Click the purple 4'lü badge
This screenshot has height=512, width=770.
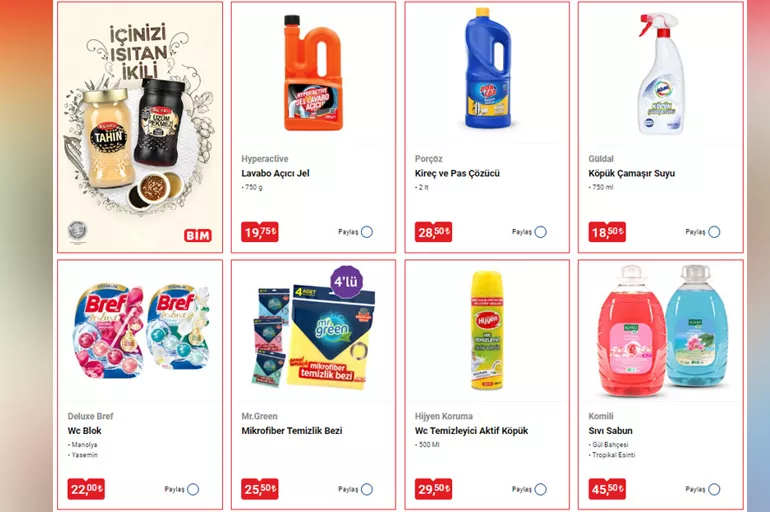tap(347, 282)
